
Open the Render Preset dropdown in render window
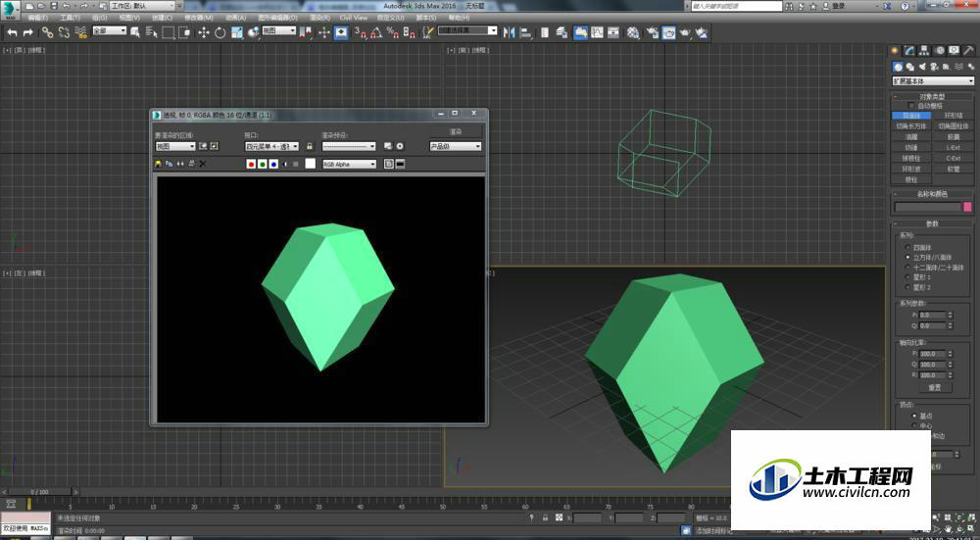pos(349,146)
